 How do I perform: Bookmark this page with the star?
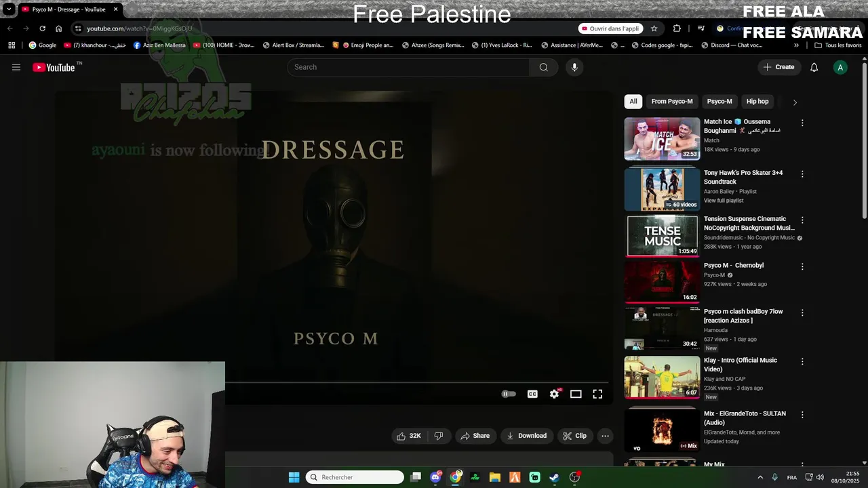pyautogui.click(x=654, y=28)
